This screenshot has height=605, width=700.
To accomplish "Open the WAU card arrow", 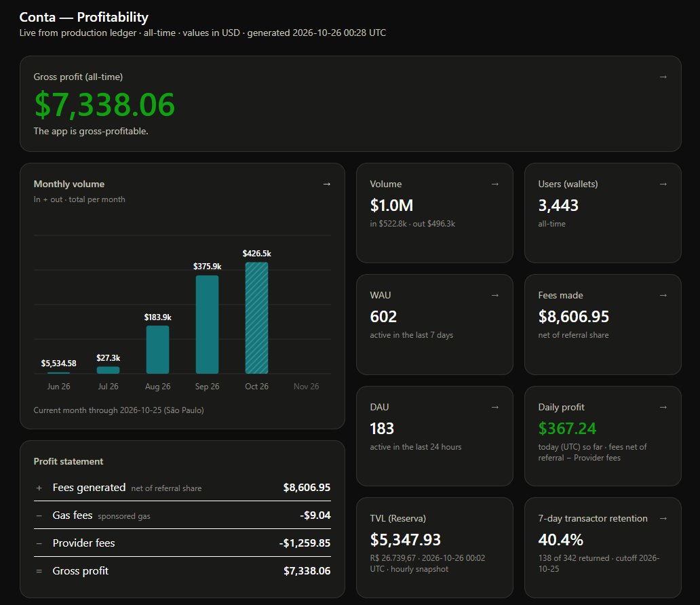I will (494, 295).
